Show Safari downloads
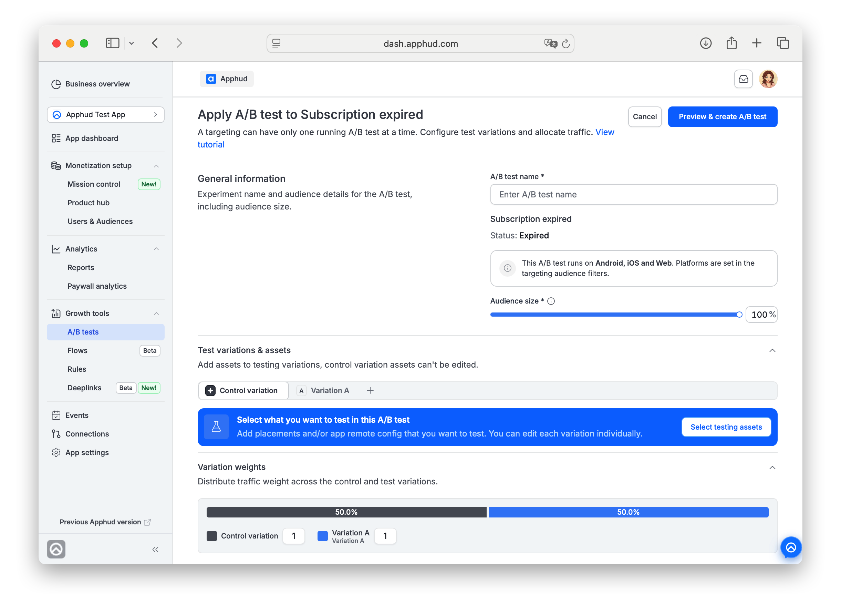This screenshot has width=841, height=616. coord(705,43)
